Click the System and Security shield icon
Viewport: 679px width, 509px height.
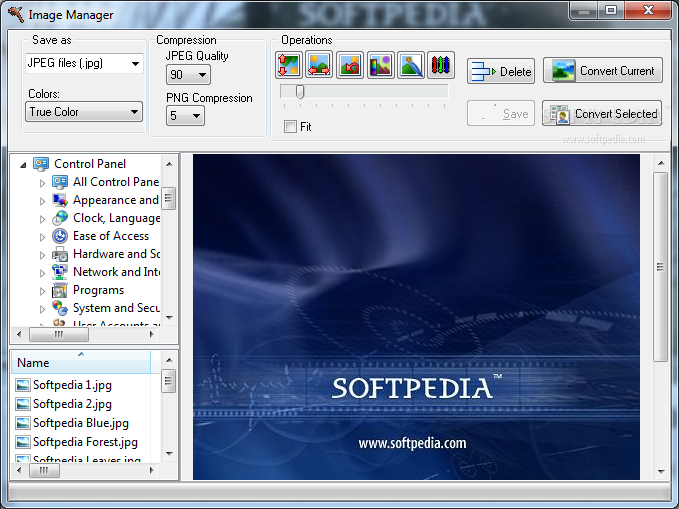(60, 308)
